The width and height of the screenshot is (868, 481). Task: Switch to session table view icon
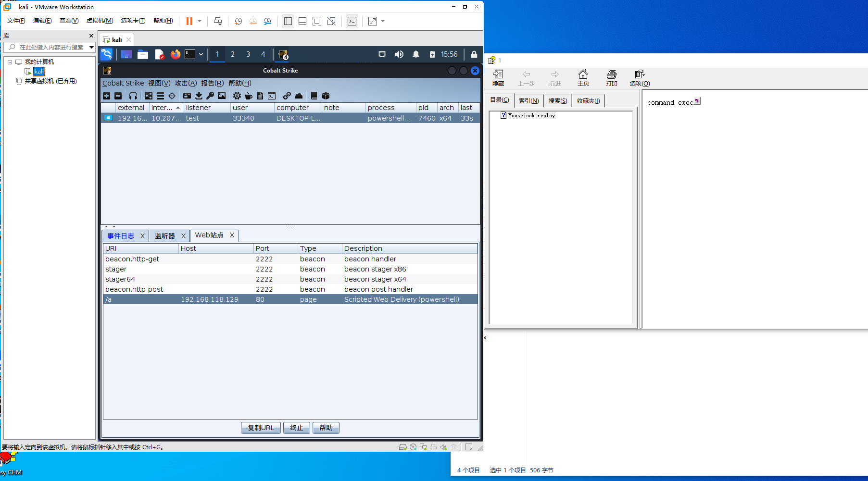point(160,96)
